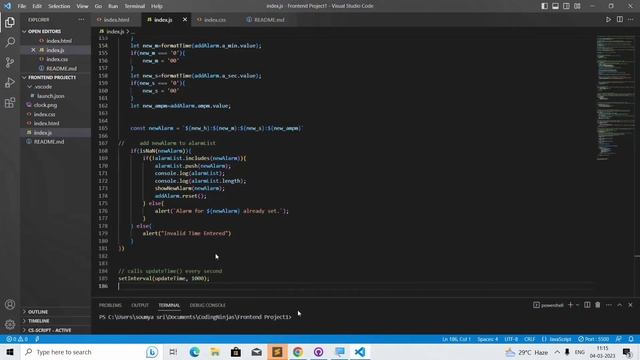Screen dimensions: 640x360
Task: Click the code minimap overview
Action: pyautogui.click(x=615, y=98)
